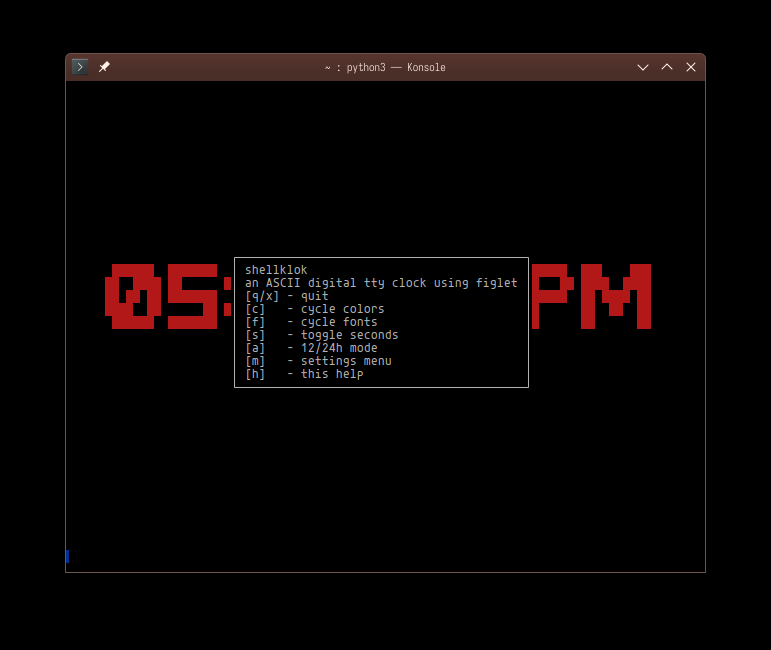Image resolution: width=771 pixels, height=650 pixels.
Task: Minimize the Konsole window
Action: point(643,67)
